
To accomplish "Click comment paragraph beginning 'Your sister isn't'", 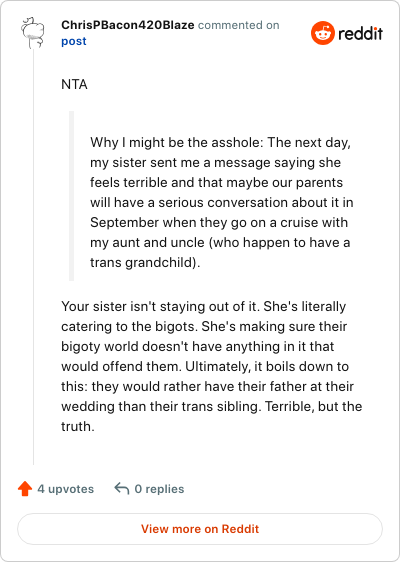I will [x=211, y=366].
